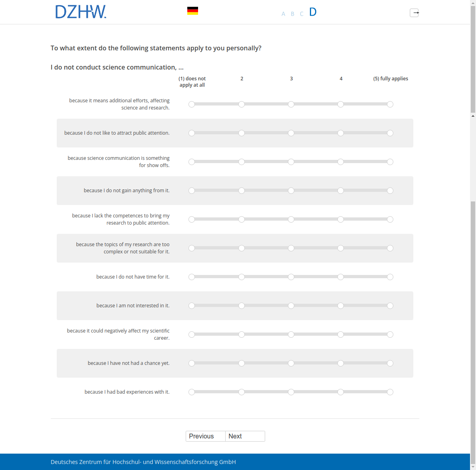Rate 'additional efforts' as 1 does not apply
This screenshot has width=476, height=470.
click(x=192, y=104)
